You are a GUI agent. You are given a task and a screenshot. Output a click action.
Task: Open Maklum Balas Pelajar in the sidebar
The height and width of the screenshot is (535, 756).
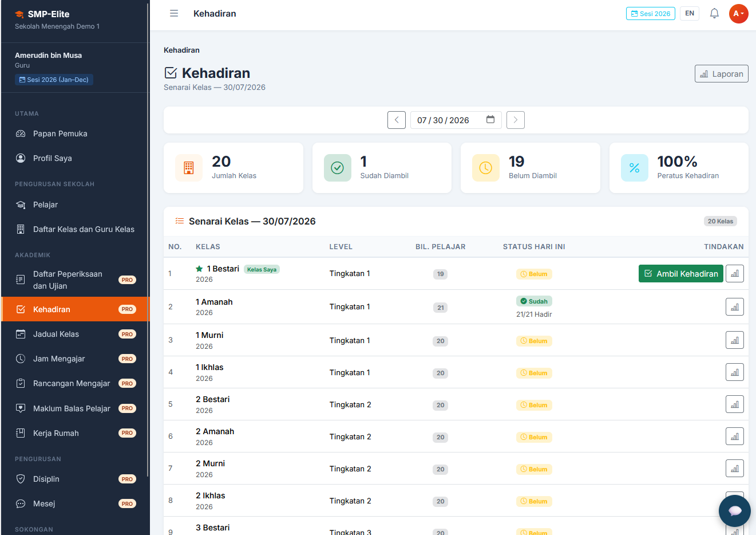[x=74, y=408]
